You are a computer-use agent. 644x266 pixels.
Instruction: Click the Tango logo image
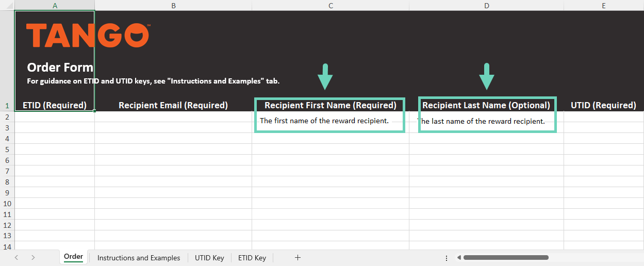88,35
